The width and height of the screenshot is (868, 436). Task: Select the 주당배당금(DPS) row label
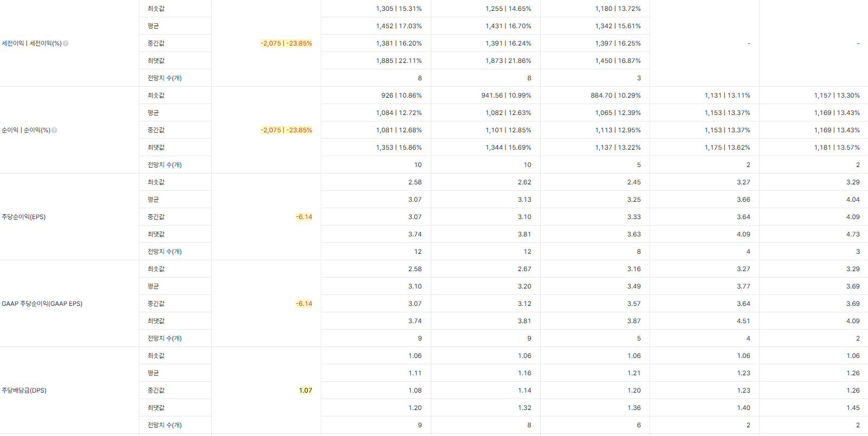click(x=24, y=390)
